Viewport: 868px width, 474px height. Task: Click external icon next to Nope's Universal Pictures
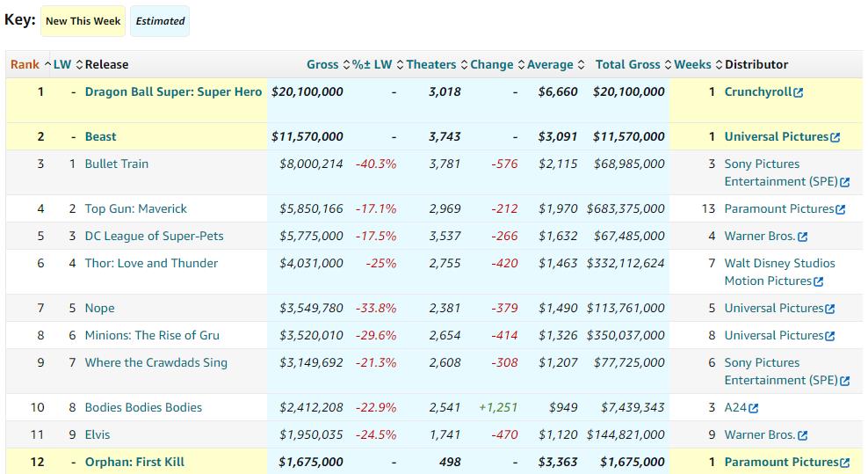[830, 309]
